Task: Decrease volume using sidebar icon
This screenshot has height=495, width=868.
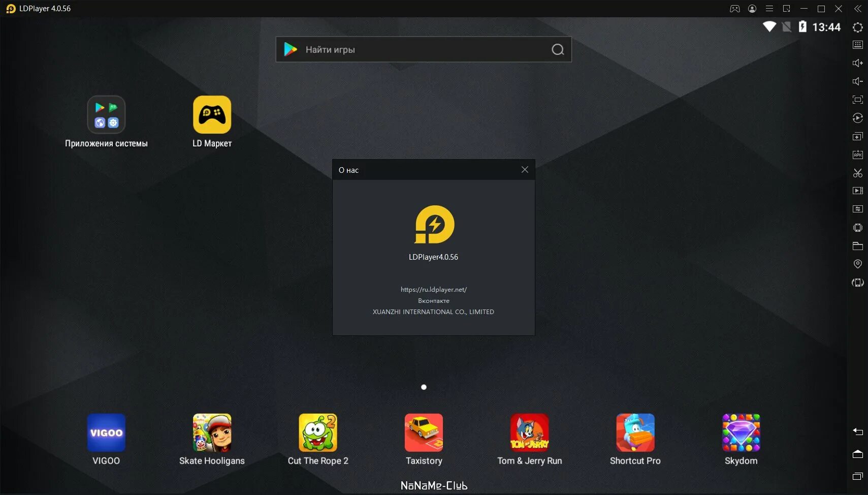Action: click(858, 81)
